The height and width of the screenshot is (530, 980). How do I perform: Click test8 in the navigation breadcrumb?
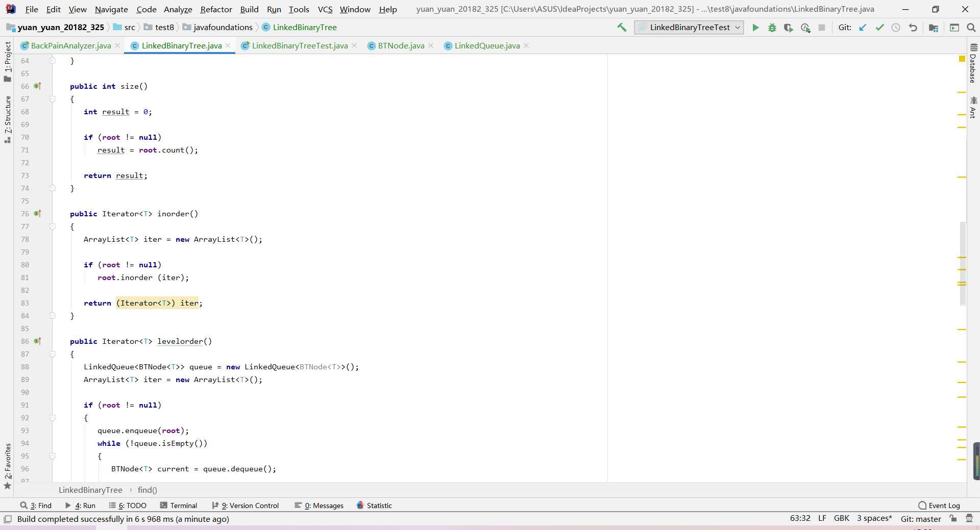[x=164, y=27]
